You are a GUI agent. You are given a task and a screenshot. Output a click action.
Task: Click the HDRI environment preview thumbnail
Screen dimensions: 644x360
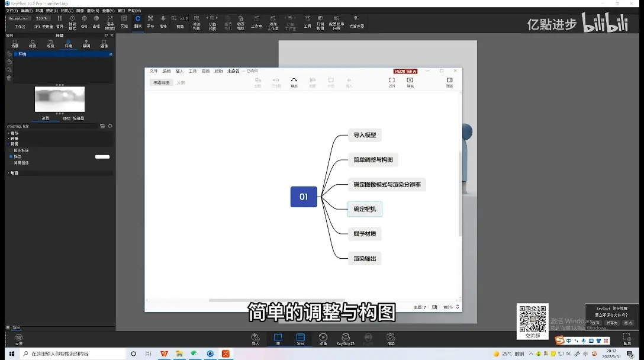(60, 99)
